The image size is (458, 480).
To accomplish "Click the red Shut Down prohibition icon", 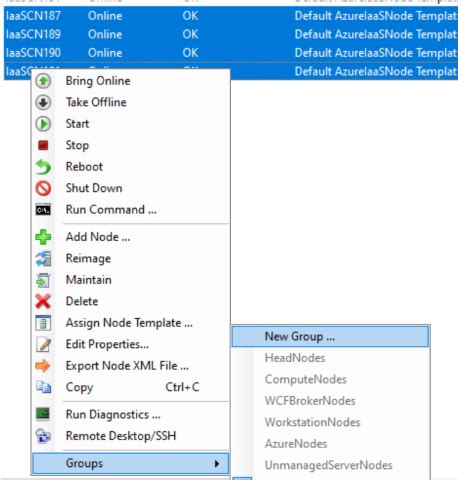I will click(x=43, y=188).
